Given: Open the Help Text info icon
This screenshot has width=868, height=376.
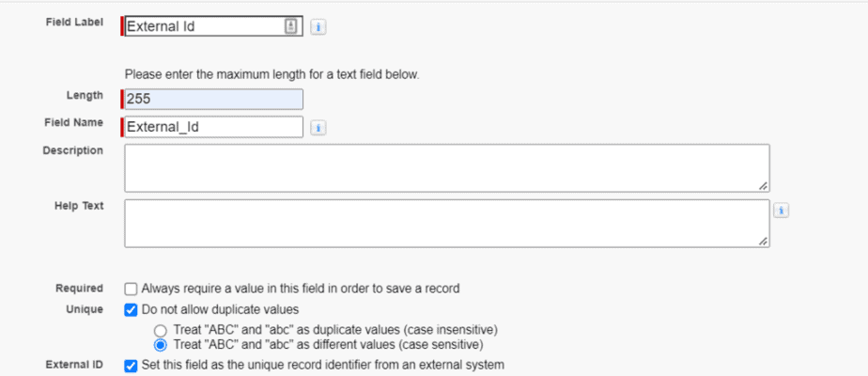Looking at the screenshot, I should coord(782,211).
